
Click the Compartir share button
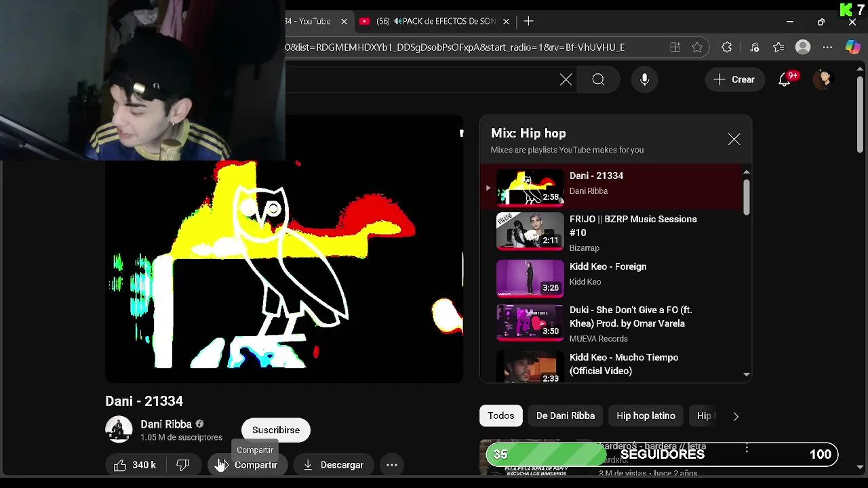248,465
